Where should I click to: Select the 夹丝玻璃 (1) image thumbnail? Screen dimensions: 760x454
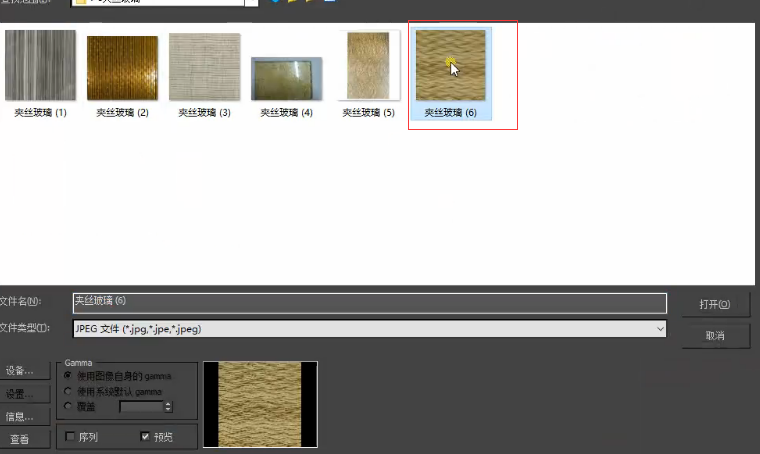[x=40, y=66]
